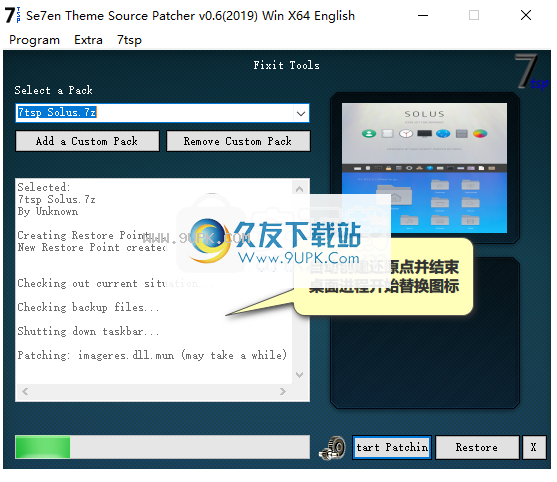Click the 'Shutting down taskbar...' log line

tap(88, 331)
